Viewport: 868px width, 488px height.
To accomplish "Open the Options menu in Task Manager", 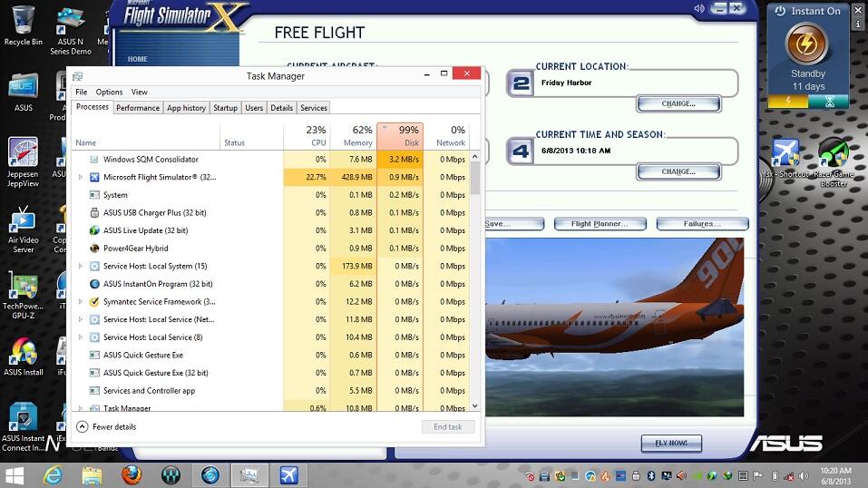I will click(109, 93).
